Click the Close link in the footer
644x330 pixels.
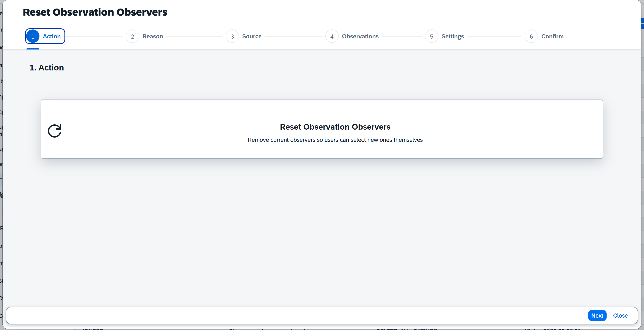tap(620, 316)
